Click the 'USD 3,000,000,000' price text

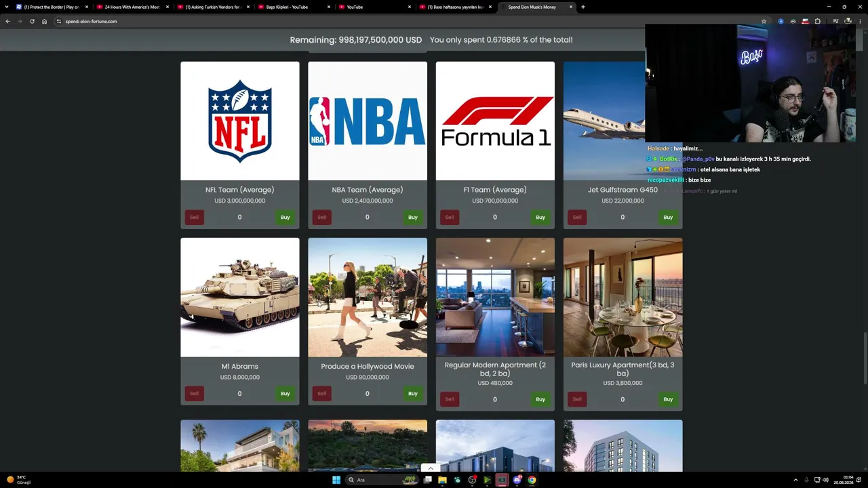pyautogui.click(x=240, y=201)
